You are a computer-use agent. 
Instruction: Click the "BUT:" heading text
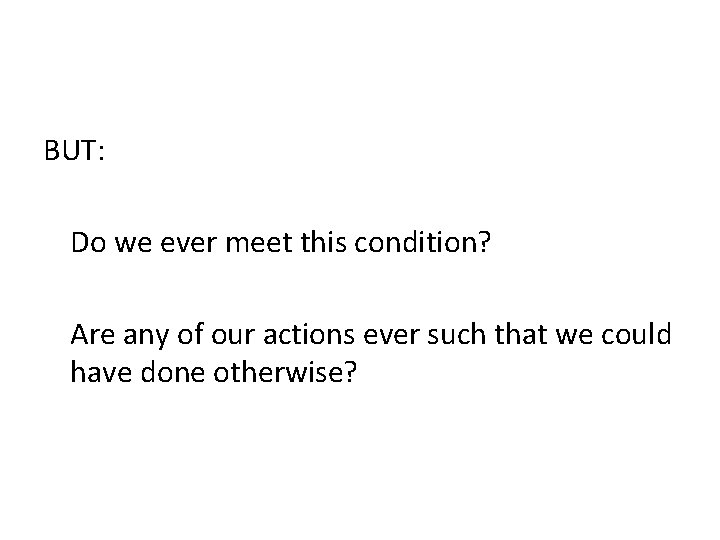click(76, 151)
